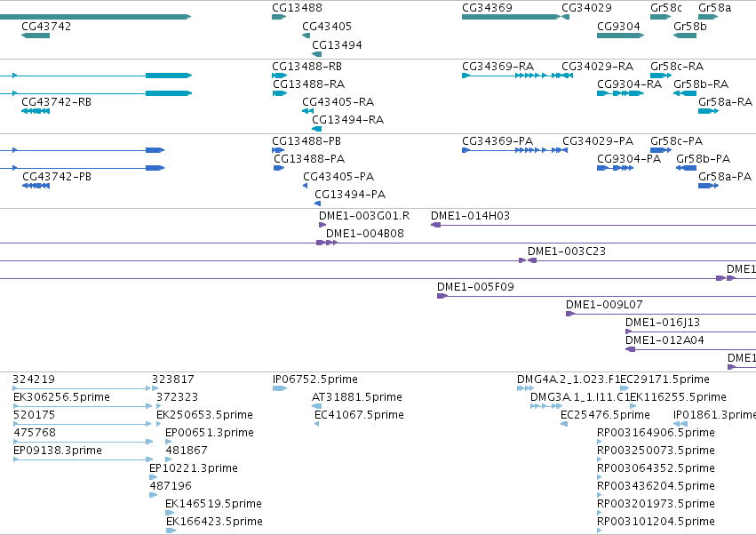The image size is (756, 535).
Task: Select the CG9304 gene label
Action: 618,27
